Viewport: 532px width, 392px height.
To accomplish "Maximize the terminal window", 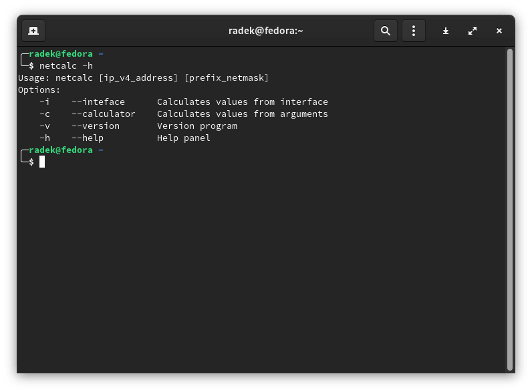I will (x=473, y=31).
